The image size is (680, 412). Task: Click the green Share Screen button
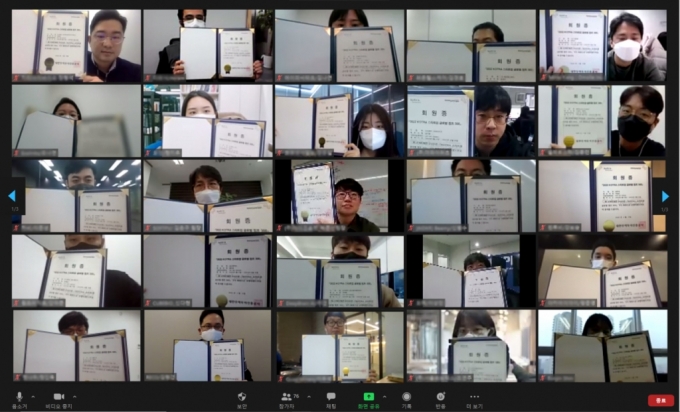point(369,398)
